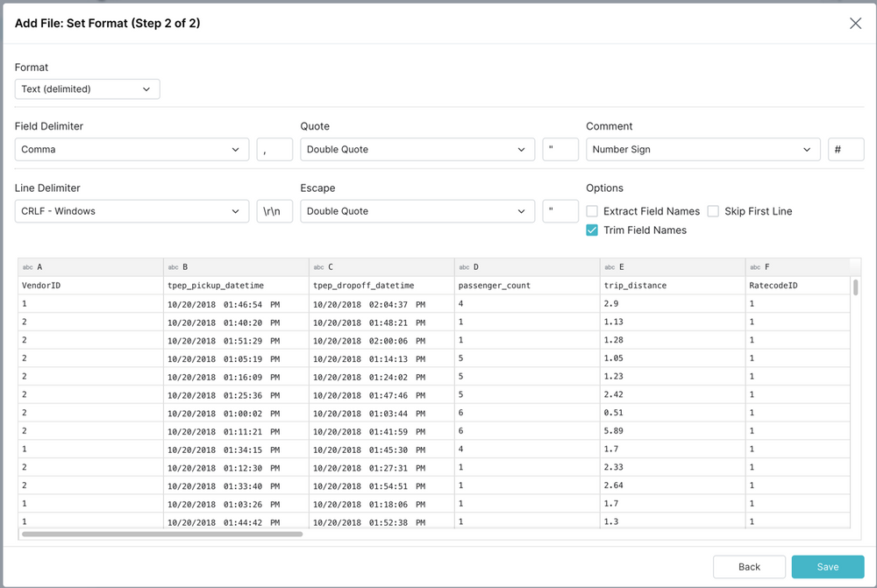Expand the Comment Number Sign dropdown
The height and width of the screenshot is (588, 877).
point(702,150)
